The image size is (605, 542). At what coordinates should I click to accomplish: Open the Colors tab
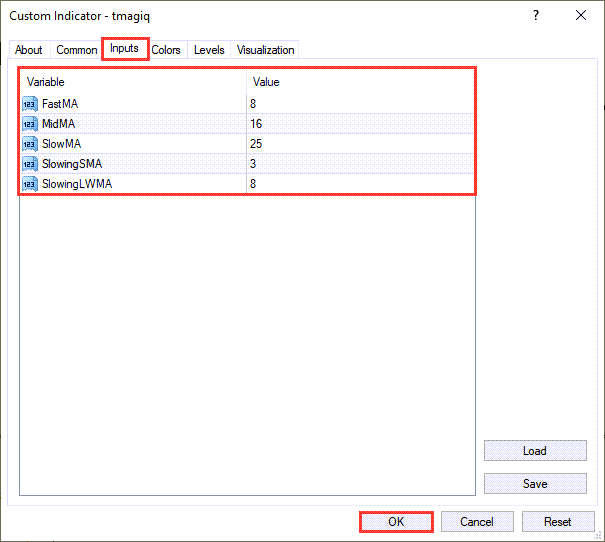166,50
